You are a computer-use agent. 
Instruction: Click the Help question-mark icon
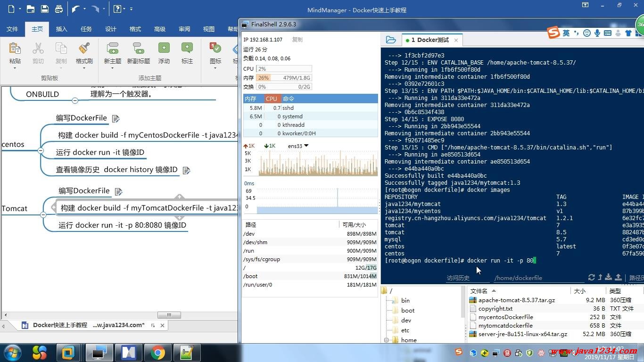(118, 8)
